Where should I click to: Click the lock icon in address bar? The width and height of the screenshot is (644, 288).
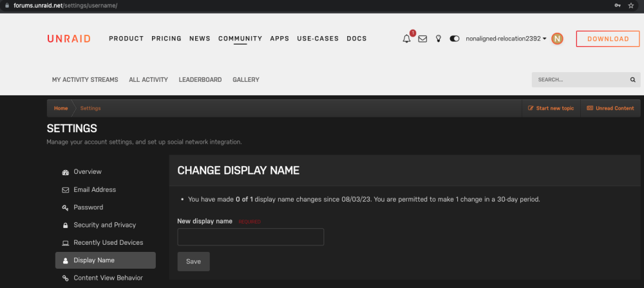6,6
